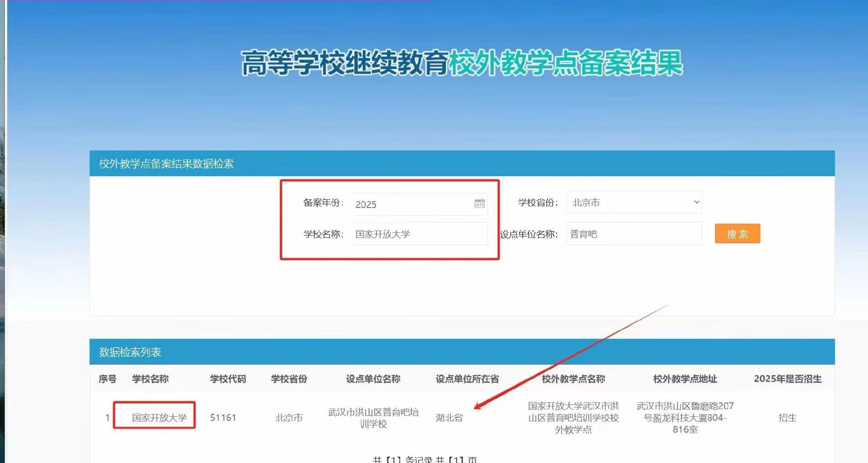Image resolution: width=868 pixels, height=463 pixels.
Task: Click the 设点单位所在省 column header
Action: click(x=467, y=379)
